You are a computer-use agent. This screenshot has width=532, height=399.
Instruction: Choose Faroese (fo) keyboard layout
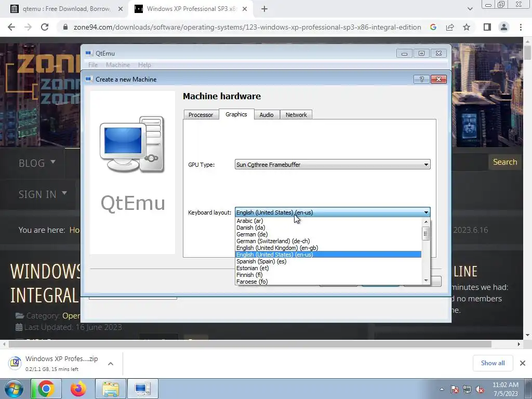[328, 282]
